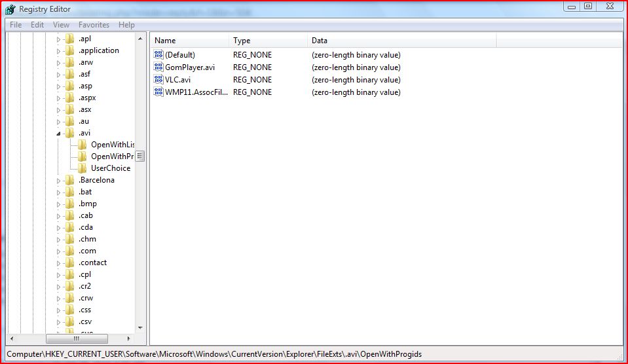Expand the .application key arrow
Viewport: 628px width, 364px height.
58,51
